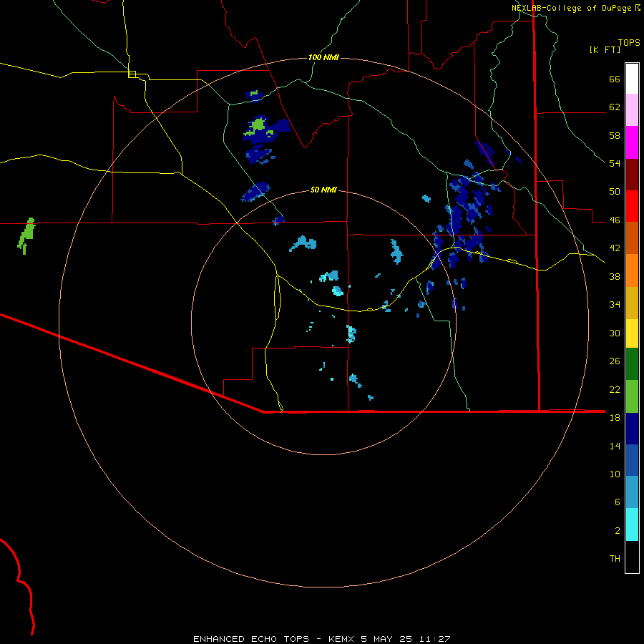Viewport: 644px width, 644px height.
Task: Click the magenta legend swatch
Action: (x=632, y=142)
